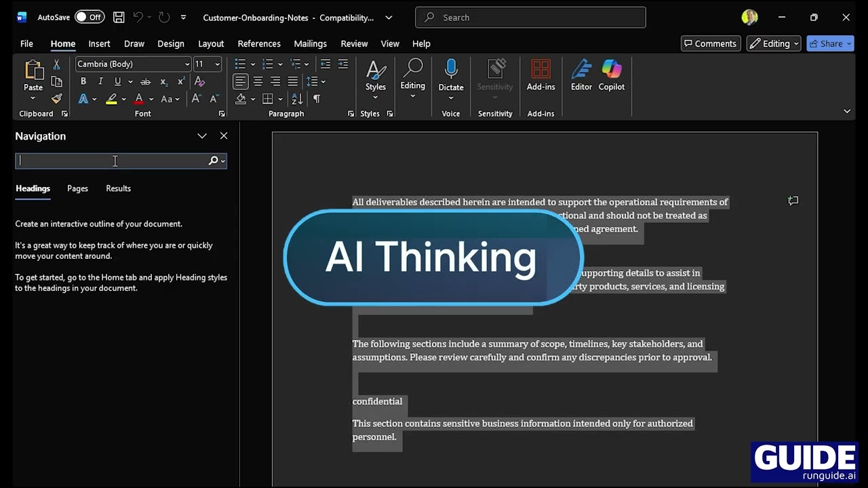The height and width of the screenshot is (488, 868).
Task: Toggle AutoSave switch
Action: [90, 18]
